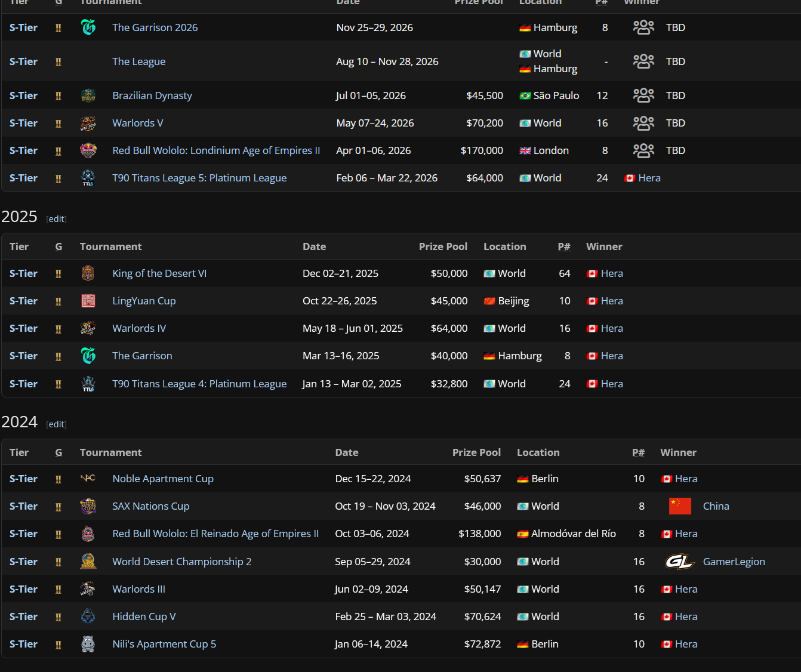Click the Noble Apartment Cup logo

tap(88, 479)
